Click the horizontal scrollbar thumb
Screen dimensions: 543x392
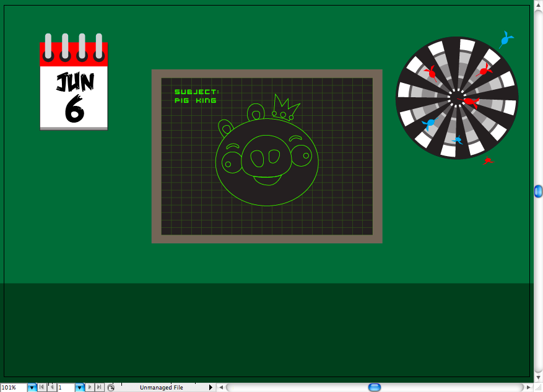pyautogui.click(x=375, y=387)
